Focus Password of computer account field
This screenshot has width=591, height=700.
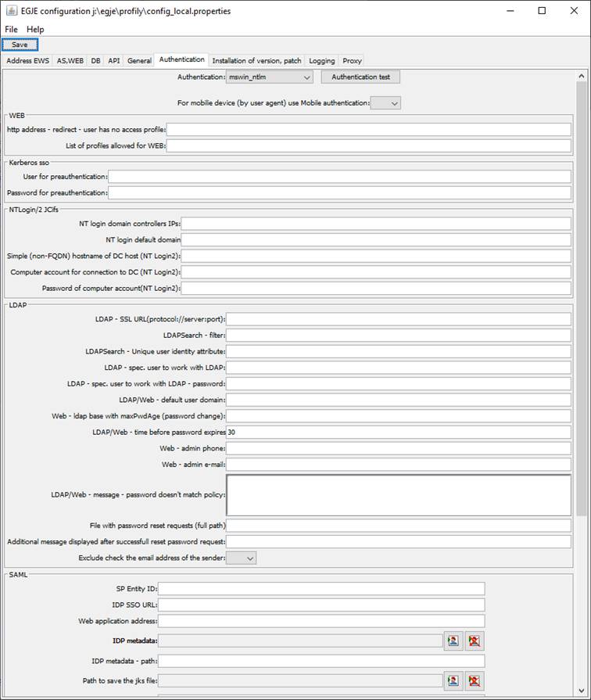[376, 289]
